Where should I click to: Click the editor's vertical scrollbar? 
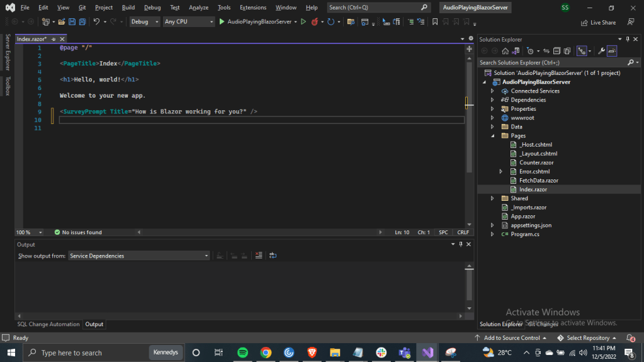pyautogui.click(x=469, y=126)
